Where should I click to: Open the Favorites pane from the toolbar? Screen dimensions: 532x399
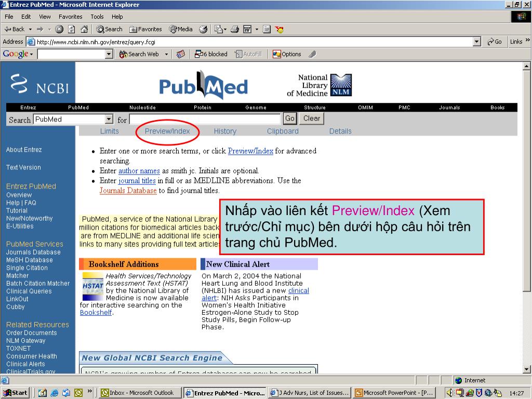click(146, 29)
